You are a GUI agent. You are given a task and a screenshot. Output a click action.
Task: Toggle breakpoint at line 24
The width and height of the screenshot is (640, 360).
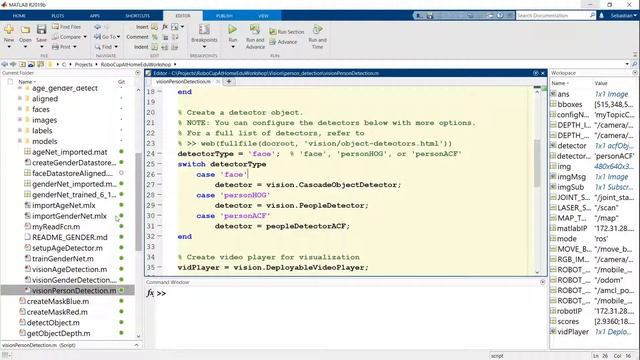click(x=160, y=154)
